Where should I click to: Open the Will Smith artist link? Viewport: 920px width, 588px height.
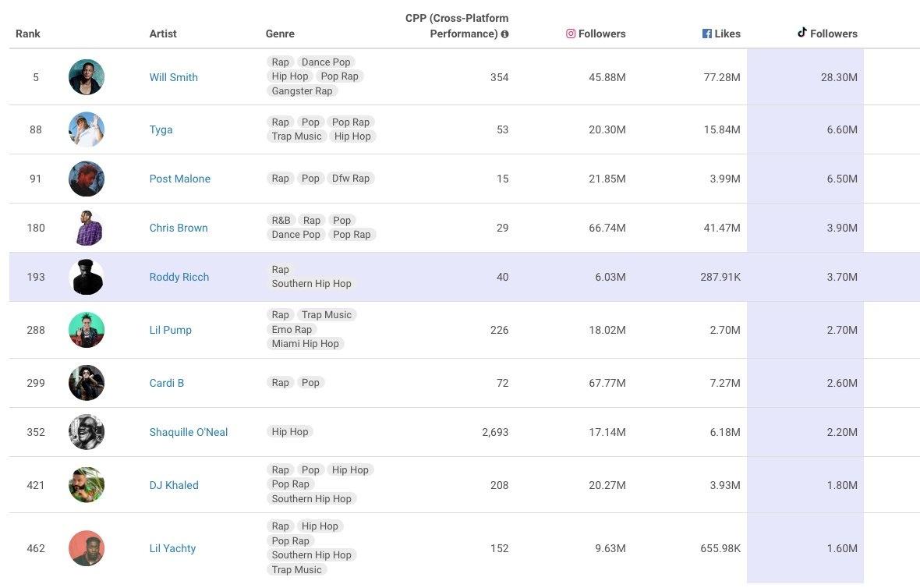(x=174, y=77)
